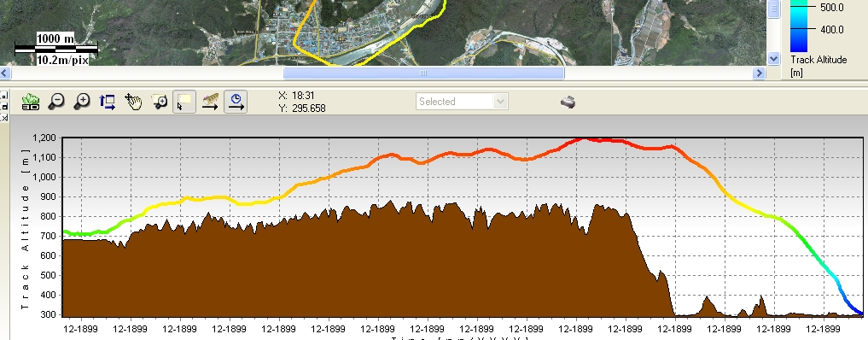Switch X axis to distance mode
The width and height of the screenshot is (868, 340).
[210, 102]
